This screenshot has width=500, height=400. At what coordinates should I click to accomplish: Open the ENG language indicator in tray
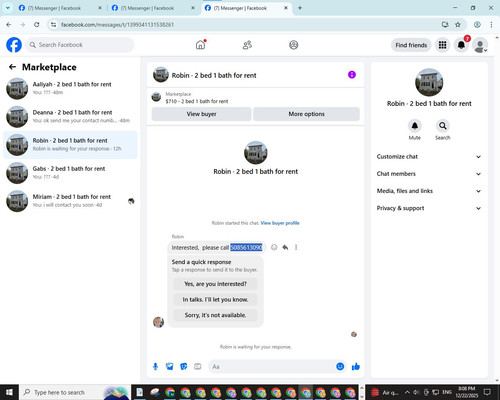click(x=447, y=392)
